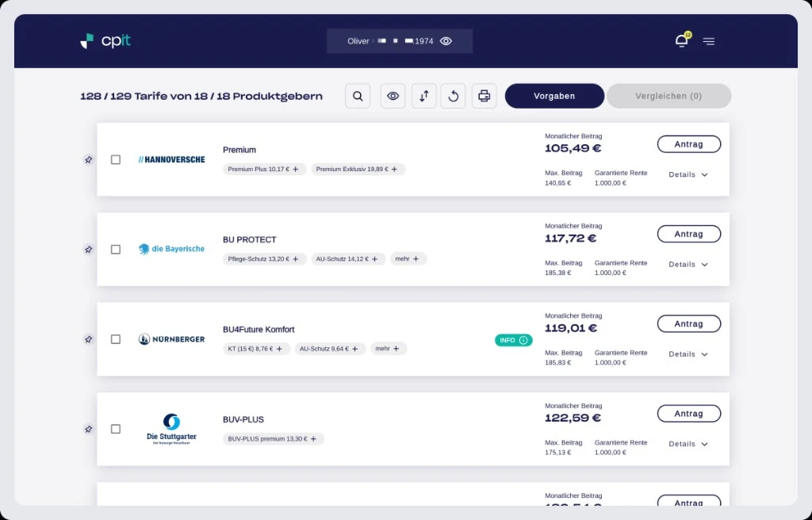Add Pflege-Schutz 13,20 € option
This screenshot has width=812, height=520.
(265, 259)
